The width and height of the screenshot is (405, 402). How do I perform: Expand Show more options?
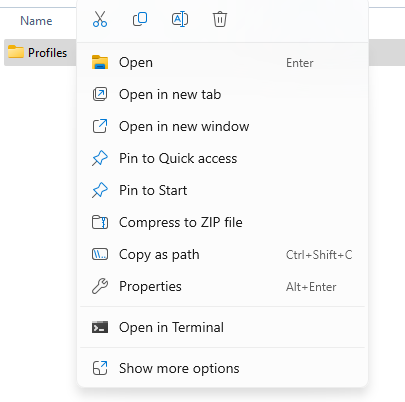pyautogui.click(x=222, y=368)
